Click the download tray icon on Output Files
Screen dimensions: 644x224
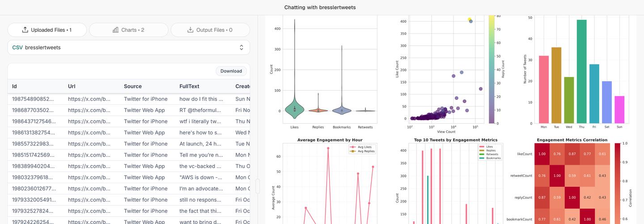[x=191, y=30]
